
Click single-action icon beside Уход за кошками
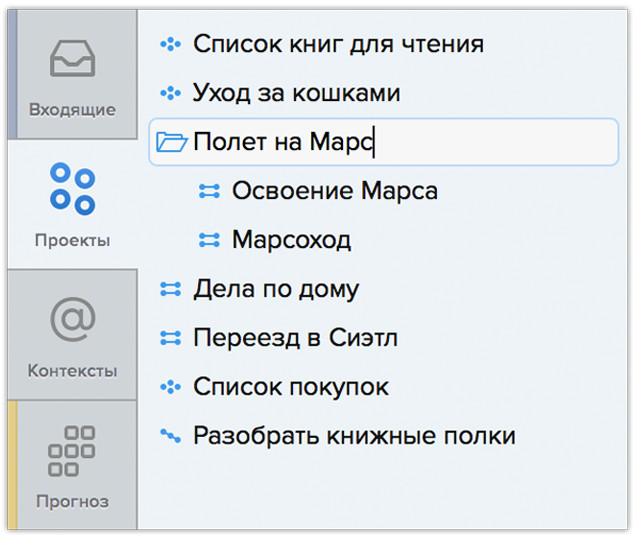coord(170,93)
